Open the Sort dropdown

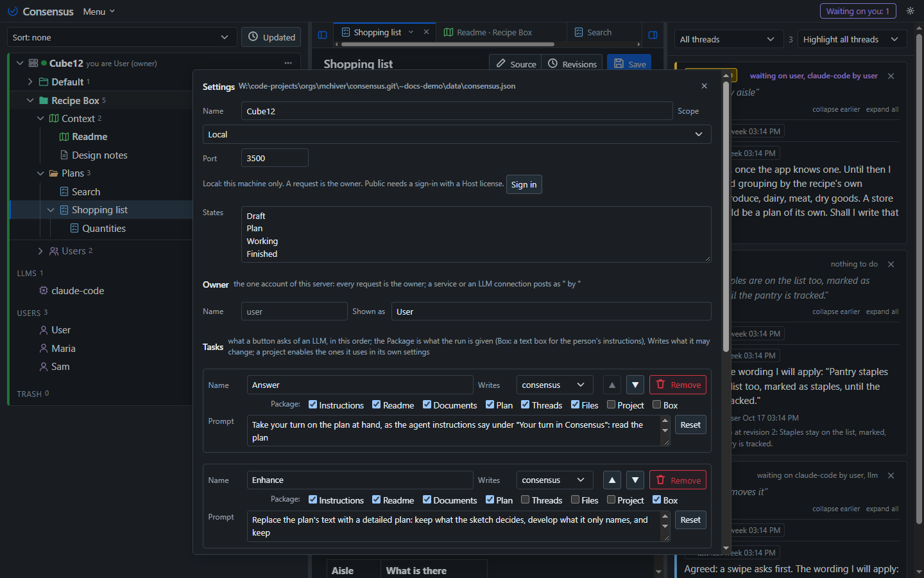pyautogui.click(x=122, y=37)
